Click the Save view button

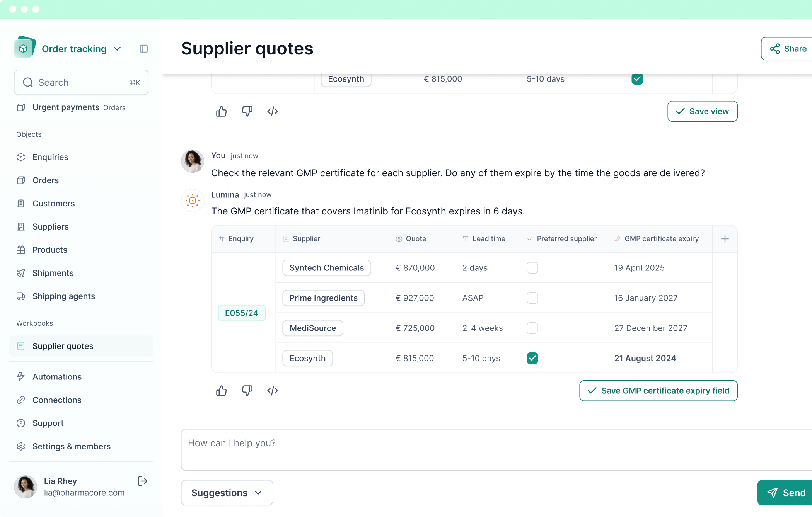pyautogui.click(x=702, y=111)
